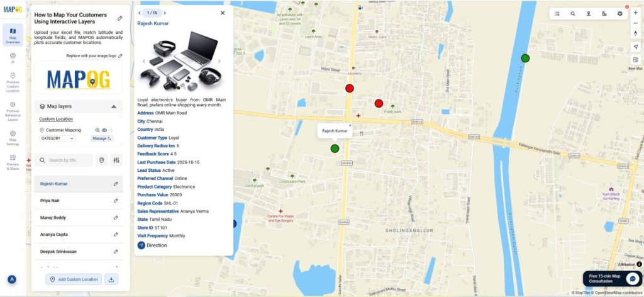
Task: Open the user avatar A at bottom left
Action: [x=12, y=279]
